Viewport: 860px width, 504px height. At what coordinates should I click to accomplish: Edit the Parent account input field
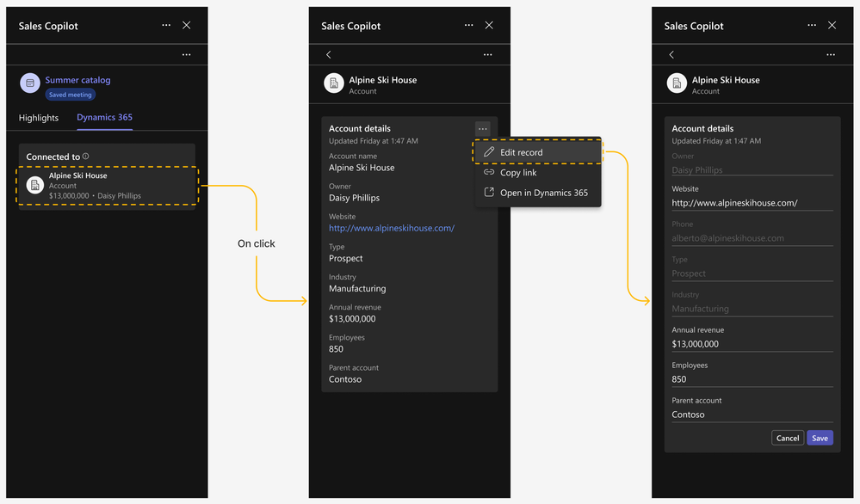point(752,415)
